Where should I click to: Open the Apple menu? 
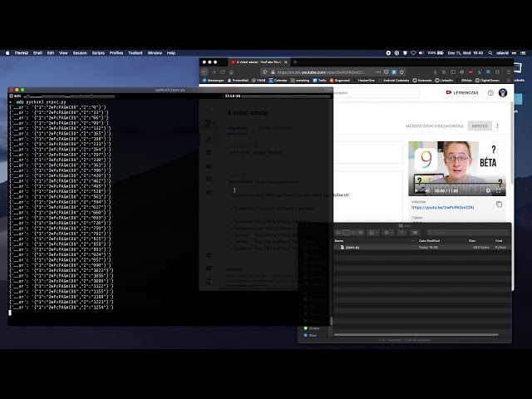click(7, 53)
